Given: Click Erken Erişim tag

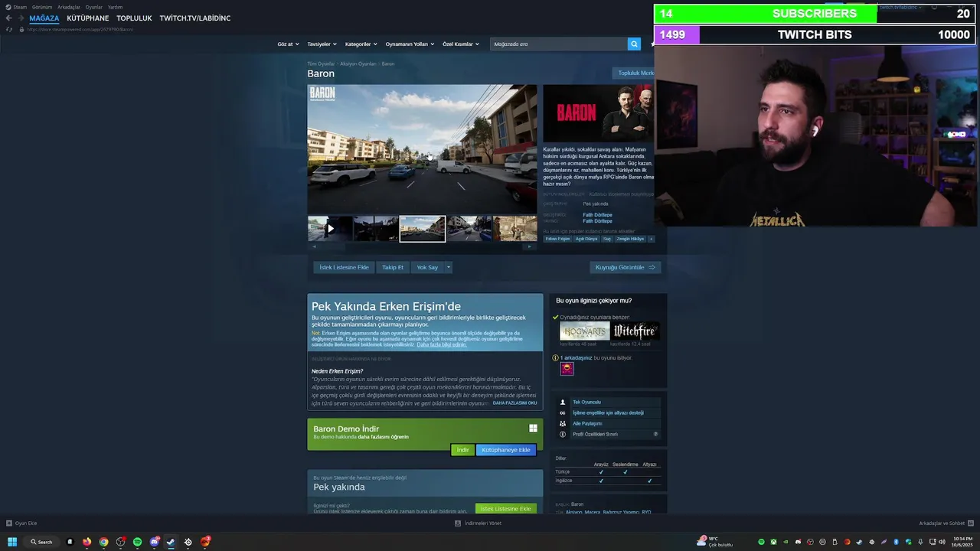Looking at the screenshot, I should click(x=557, y=239).
